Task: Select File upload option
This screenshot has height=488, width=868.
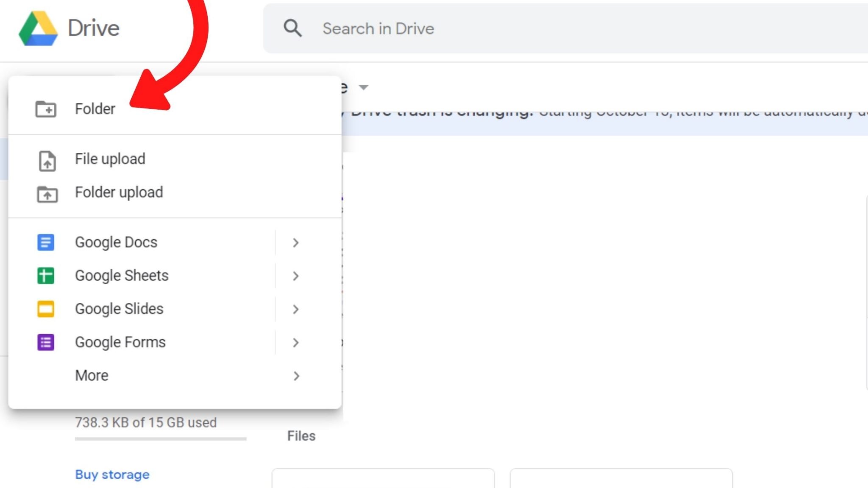Action: [x=175, y=159]
